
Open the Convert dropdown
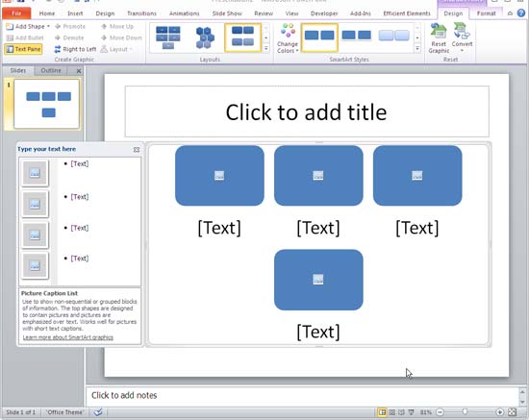462,38
